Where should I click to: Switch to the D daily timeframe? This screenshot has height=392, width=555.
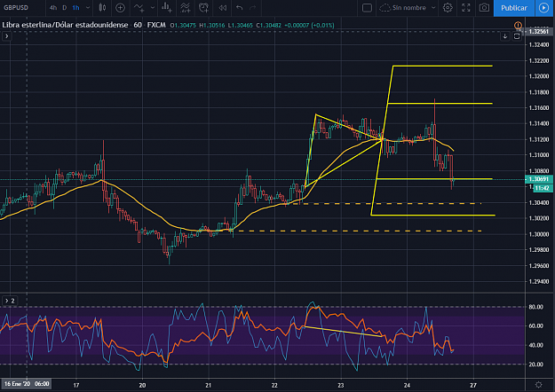click(x=65, y=7)
